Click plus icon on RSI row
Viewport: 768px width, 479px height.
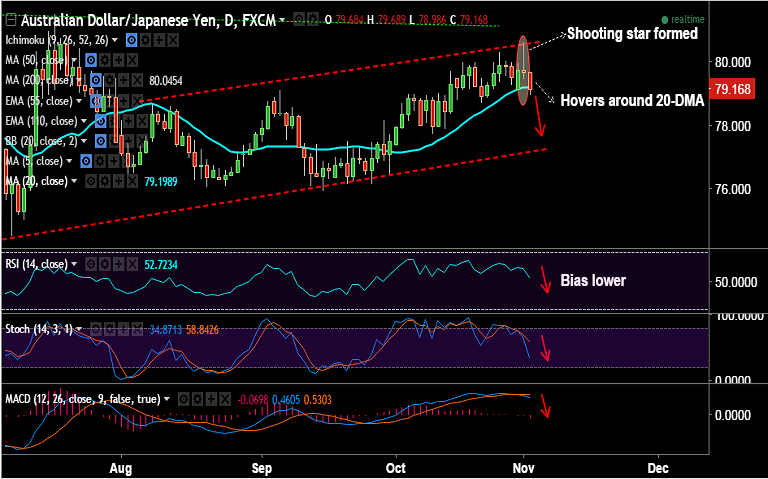pos(118,264)
